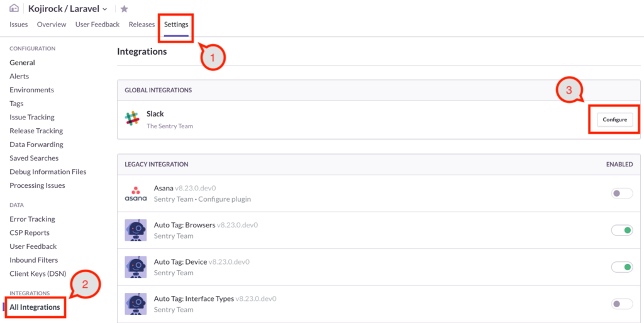Click the Asana logo icon
This screenshot has width=644, height=323.
(x=136, y=194)
